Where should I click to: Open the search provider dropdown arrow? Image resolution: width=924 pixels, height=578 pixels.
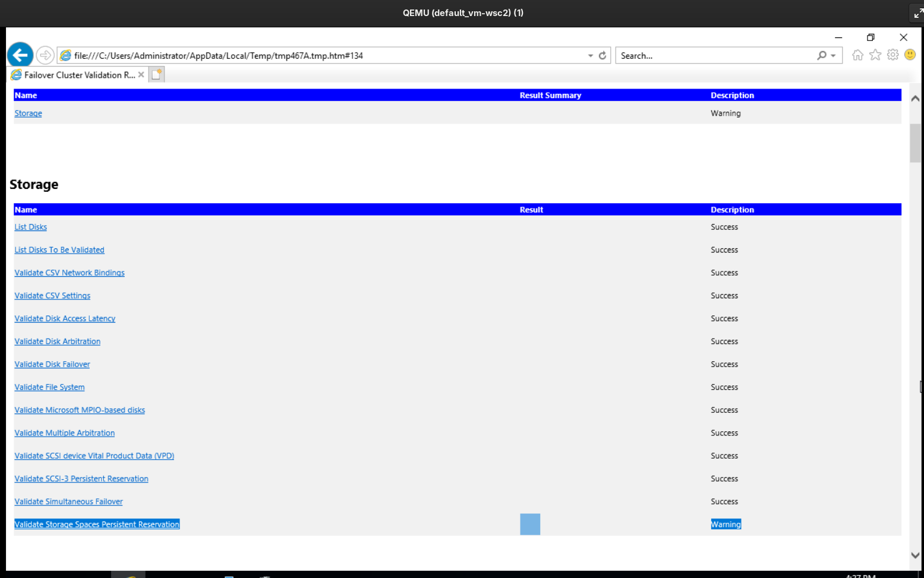[x=833, y=55]
